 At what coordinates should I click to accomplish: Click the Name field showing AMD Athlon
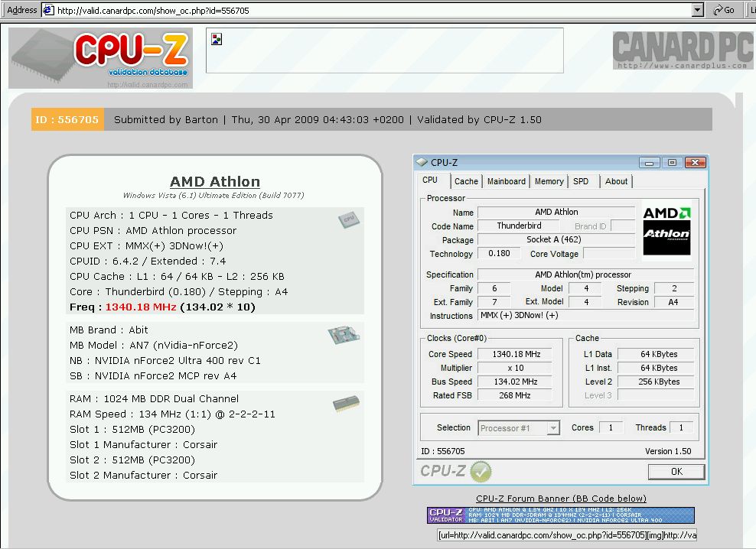[556, 212]
